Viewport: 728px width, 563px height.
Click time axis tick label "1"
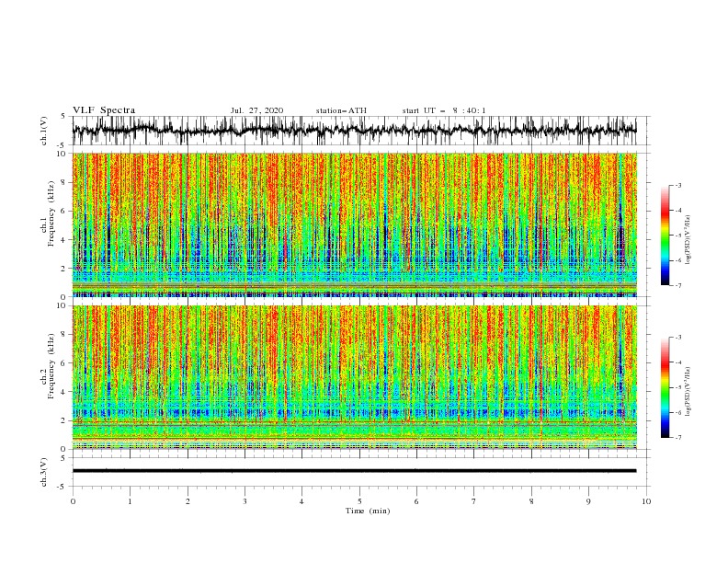point(130,501)
